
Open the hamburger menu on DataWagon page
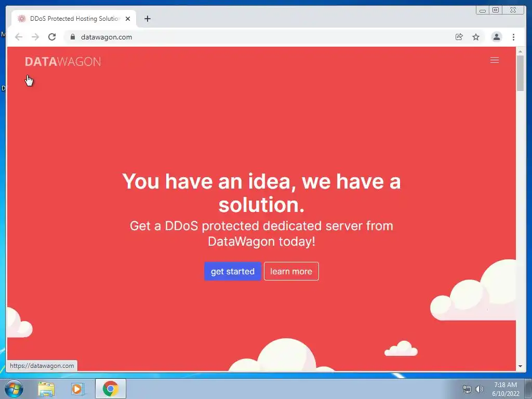(495, 60)
